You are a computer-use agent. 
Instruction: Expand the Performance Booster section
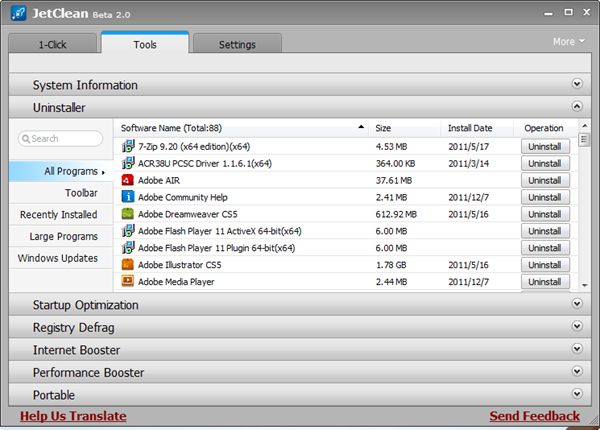577,371
